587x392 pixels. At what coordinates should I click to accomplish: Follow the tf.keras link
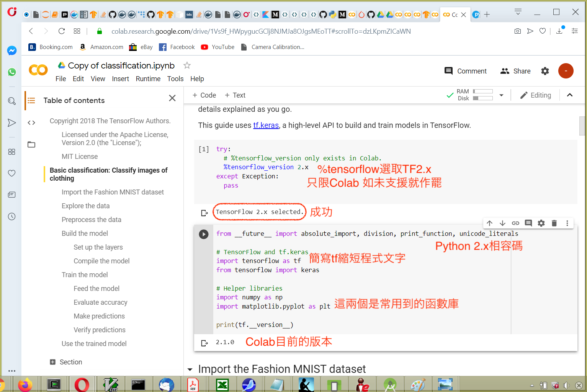(x=266, y=125)
